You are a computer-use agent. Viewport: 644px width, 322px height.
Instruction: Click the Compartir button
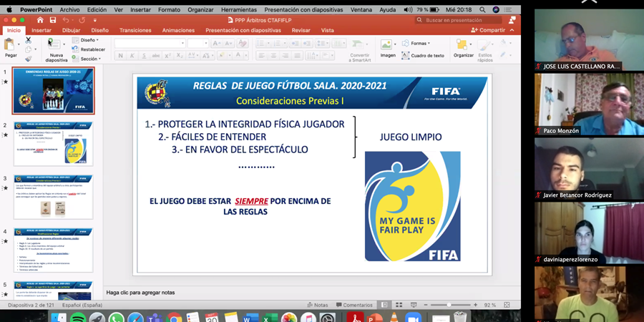(x=488, y=30)
